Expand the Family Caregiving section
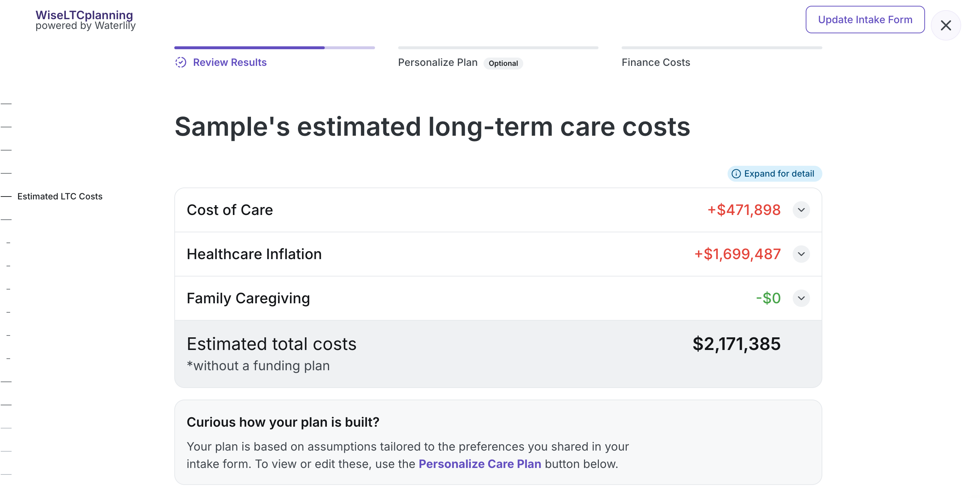This screenshot has height=498, width=980. [802, 298]
